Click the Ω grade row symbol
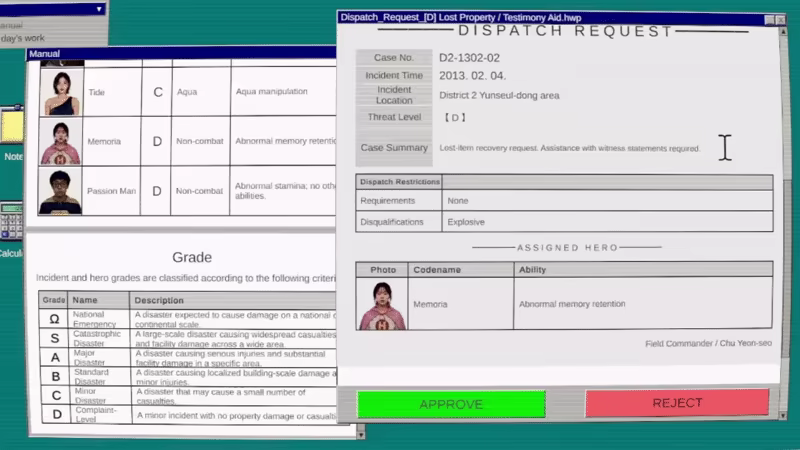 coord(54,319)
